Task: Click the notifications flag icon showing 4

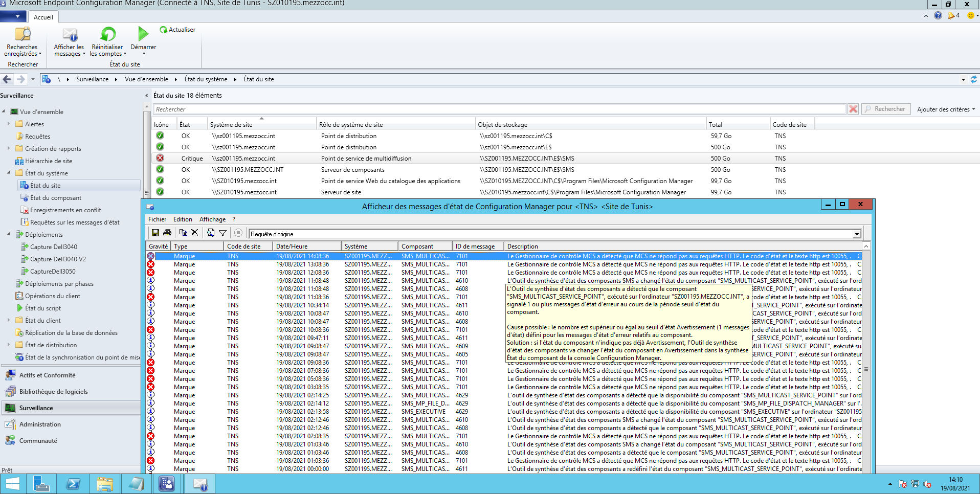Action: pos(953,15)
